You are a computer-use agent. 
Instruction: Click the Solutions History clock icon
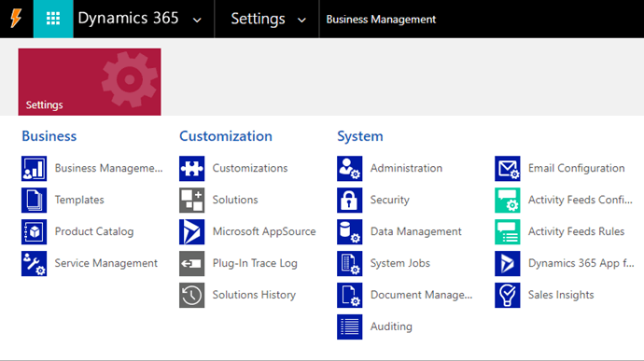192,295
